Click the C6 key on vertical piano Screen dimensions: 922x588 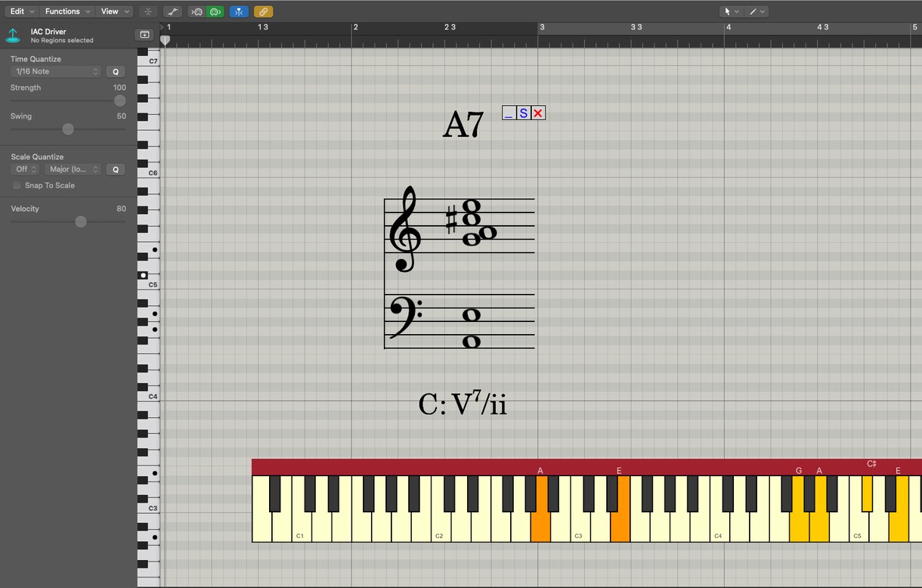pos(153,173)
